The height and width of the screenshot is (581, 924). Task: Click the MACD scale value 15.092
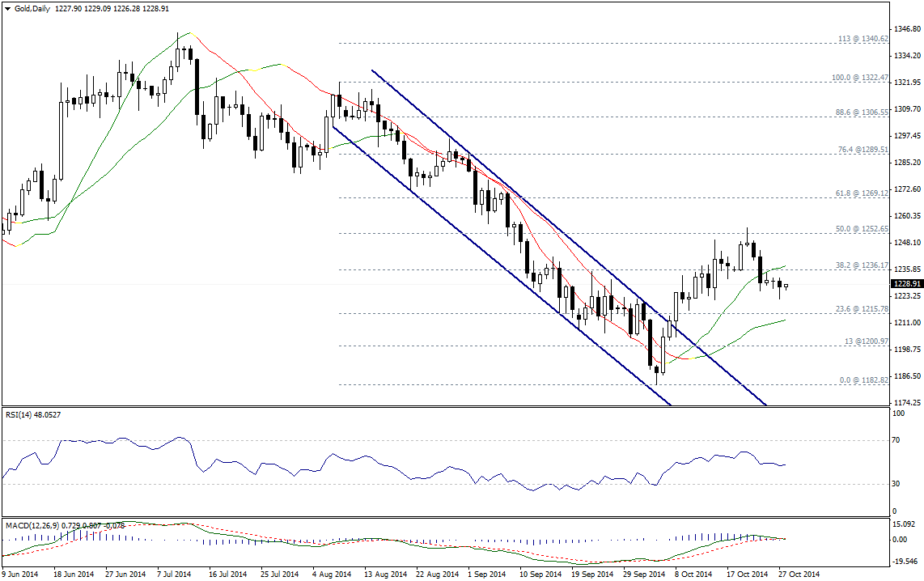pyautogui.click(x=905, y=524)
